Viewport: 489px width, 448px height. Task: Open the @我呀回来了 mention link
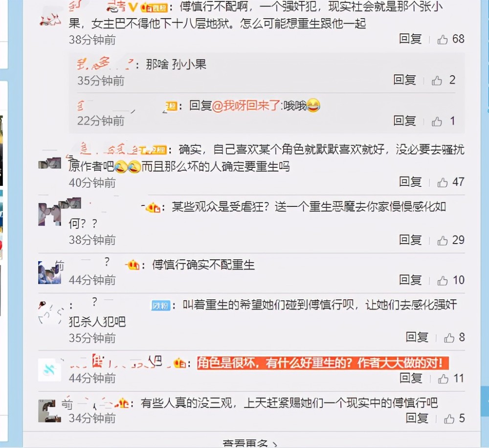coord(246,106)
